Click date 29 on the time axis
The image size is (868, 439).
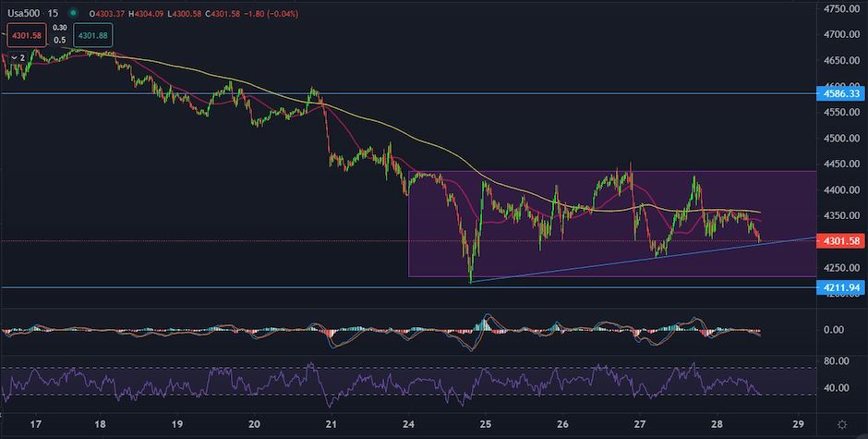[798, 424]
